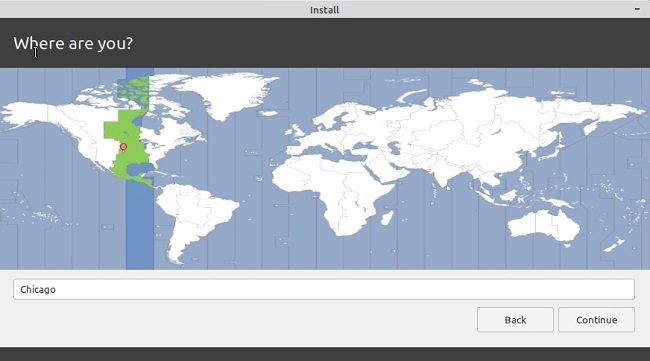
Task: Focus the Chicago timezone text field
Action: coord(324,289)
